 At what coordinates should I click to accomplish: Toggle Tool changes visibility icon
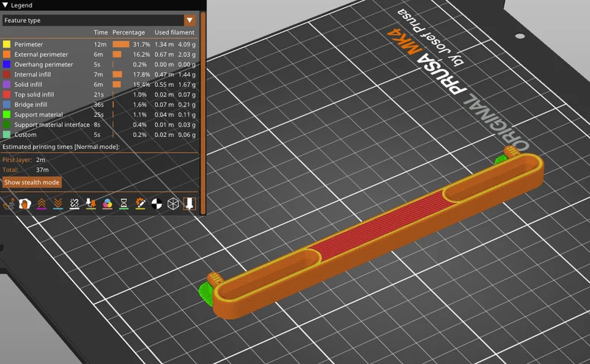pos(91,204)
